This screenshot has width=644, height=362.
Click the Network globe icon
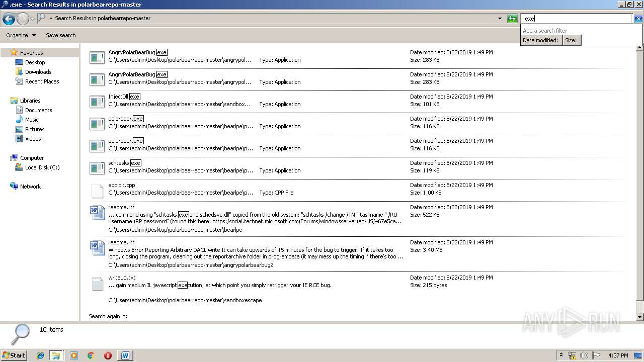pos(14,186)
